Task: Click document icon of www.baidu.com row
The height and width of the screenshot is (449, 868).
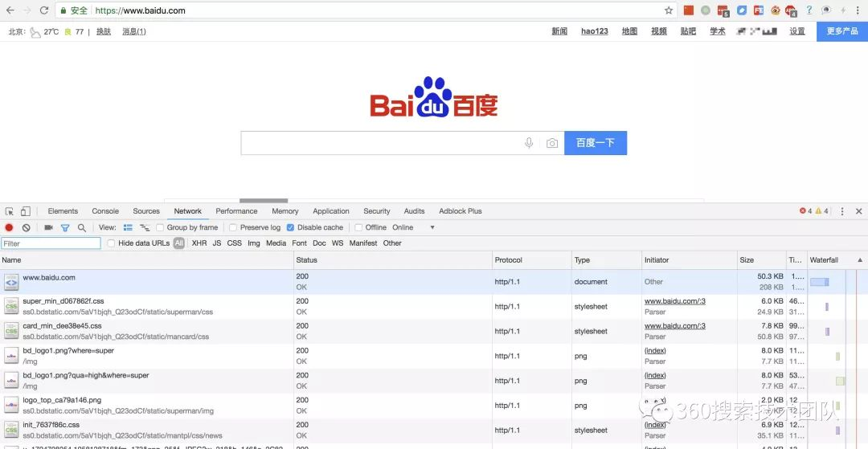Action: coord(11,282)
